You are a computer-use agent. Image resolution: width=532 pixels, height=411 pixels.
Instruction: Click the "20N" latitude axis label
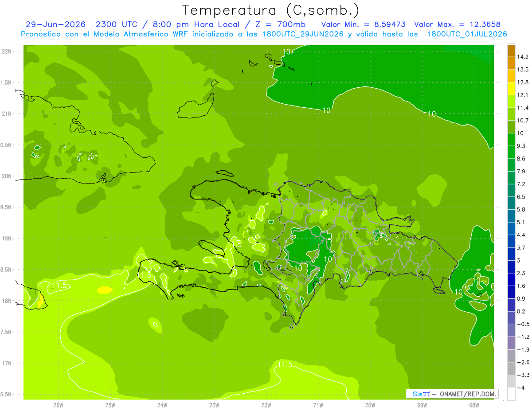coord(7,176)
